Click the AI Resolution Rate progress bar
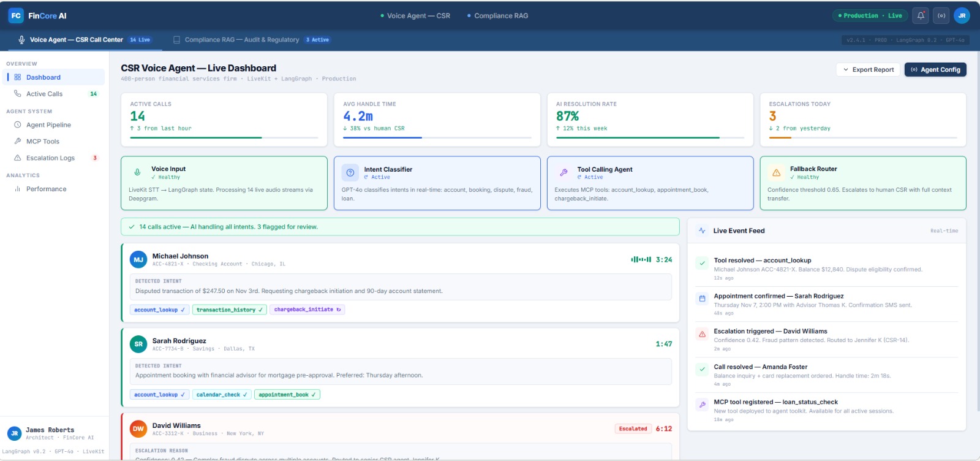980x461 pixels. click(650, 138)
